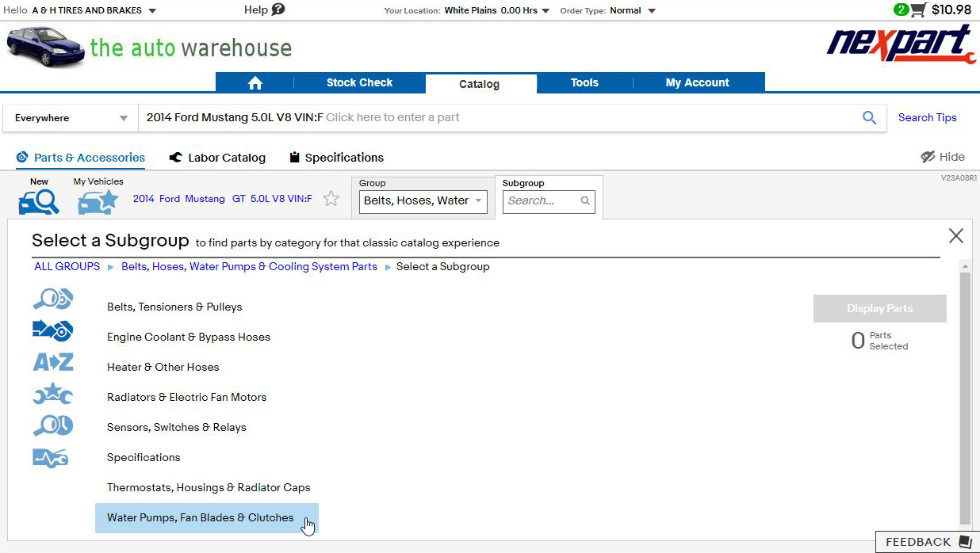Click the cart total $10.98
The width and height of the screenshot is (980, 553).
point(951,10)
